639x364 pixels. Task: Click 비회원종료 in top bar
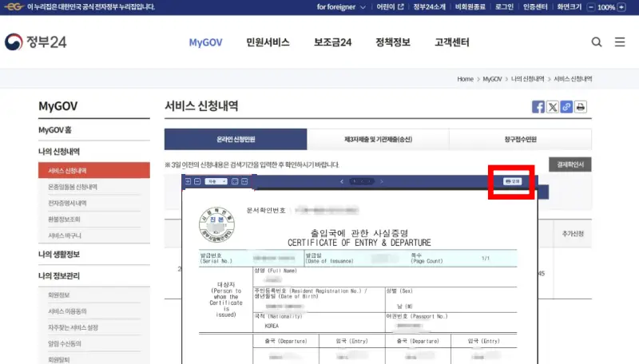[x=470, y=7]
